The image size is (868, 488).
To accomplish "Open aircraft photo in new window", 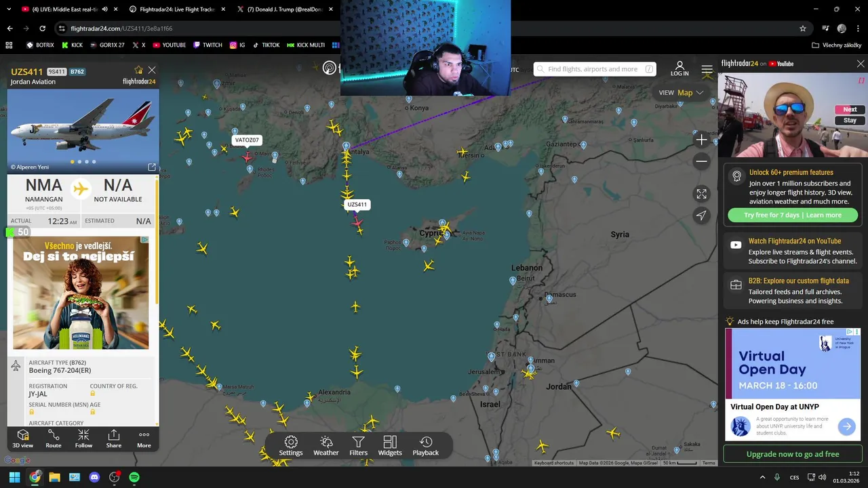I will 151,167.
